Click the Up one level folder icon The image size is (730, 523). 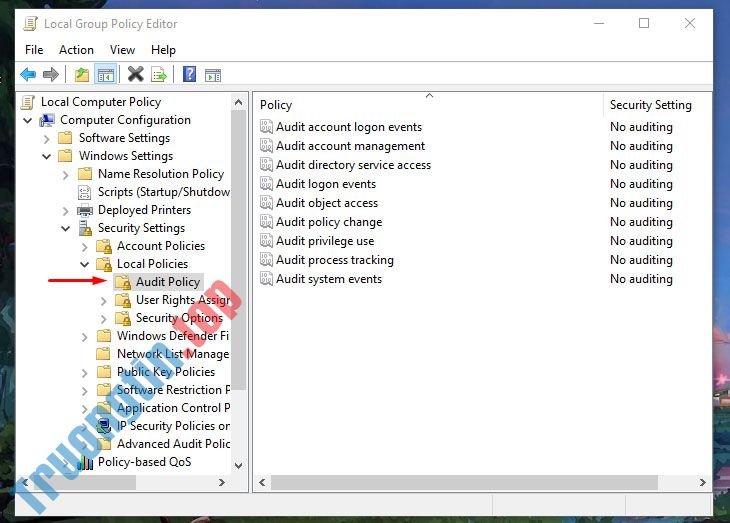[x=82, y=75]
